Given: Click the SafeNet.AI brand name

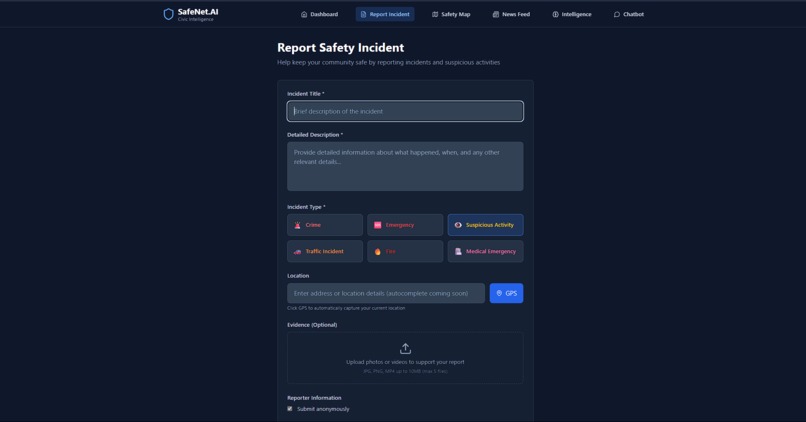Looking at the screenshot, I should point(198,12).
